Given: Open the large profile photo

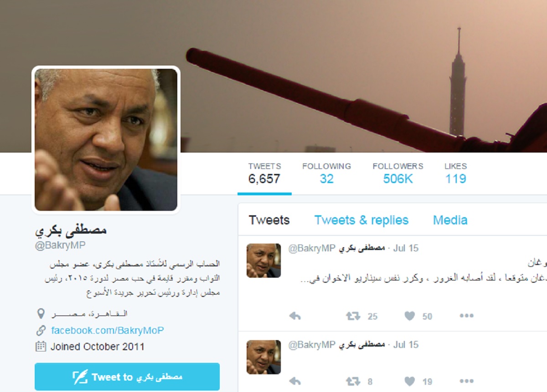Looking at the screenshot, I should click(106, 140).
